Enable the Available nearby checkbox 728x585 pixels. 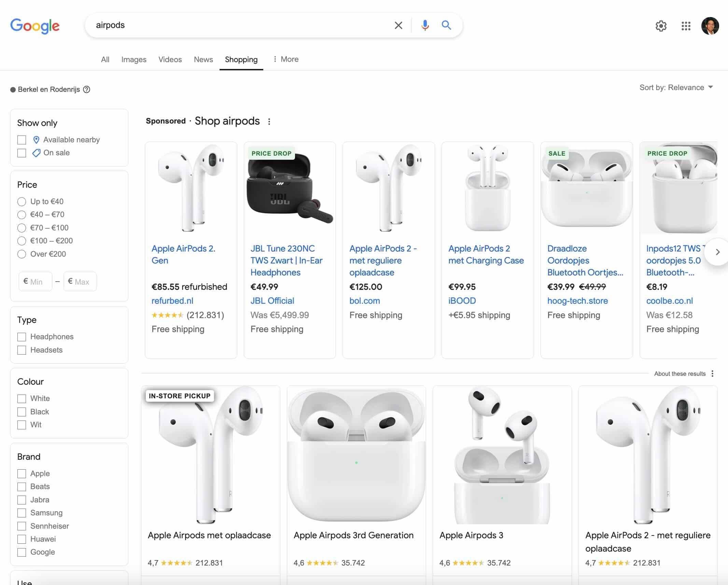[x=22, y=140]
